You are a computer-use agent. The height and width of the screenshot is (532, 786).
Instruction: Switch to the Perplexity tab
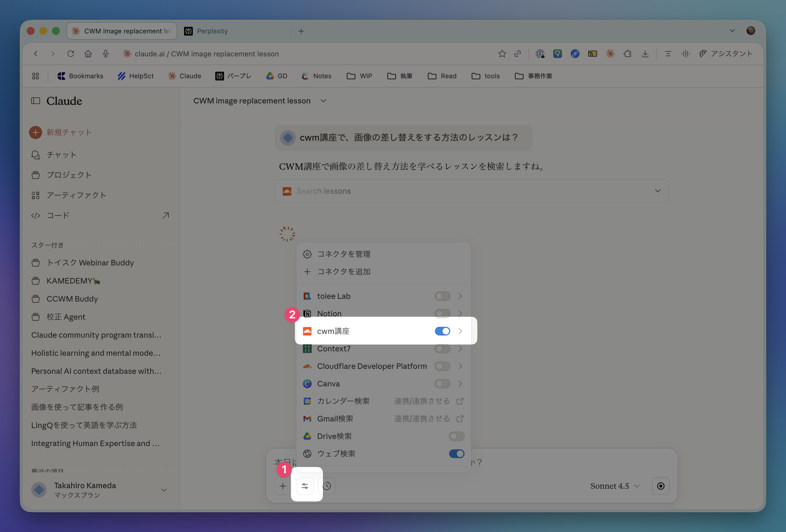pyautogui.click(x=212, y=31)
